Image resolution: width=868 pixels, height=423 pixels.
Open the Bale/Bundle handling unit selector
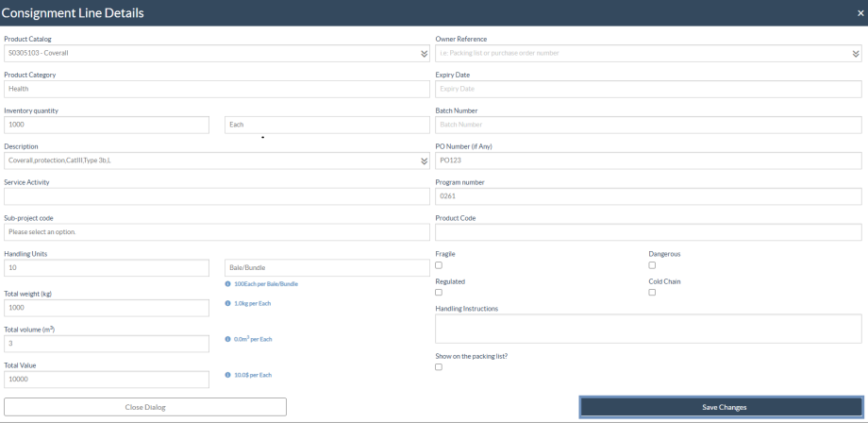[x=327, y=268]
